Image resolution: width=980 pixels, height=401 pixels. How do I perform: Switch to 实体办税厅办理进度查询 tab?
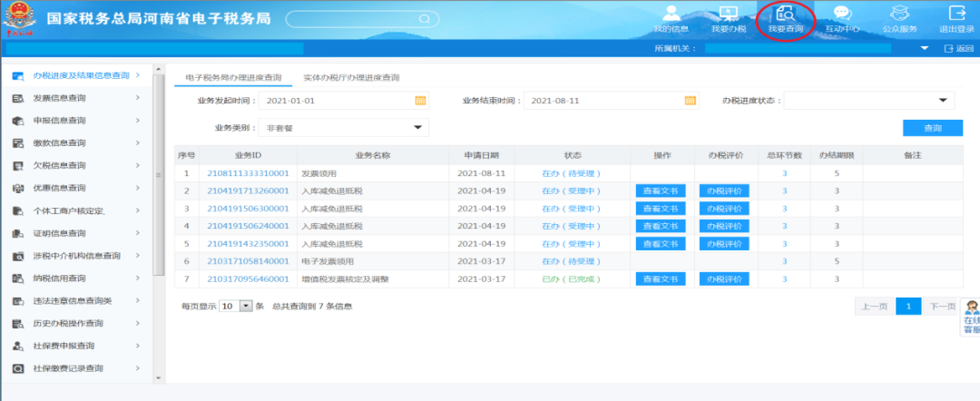(x=351, y=78)
